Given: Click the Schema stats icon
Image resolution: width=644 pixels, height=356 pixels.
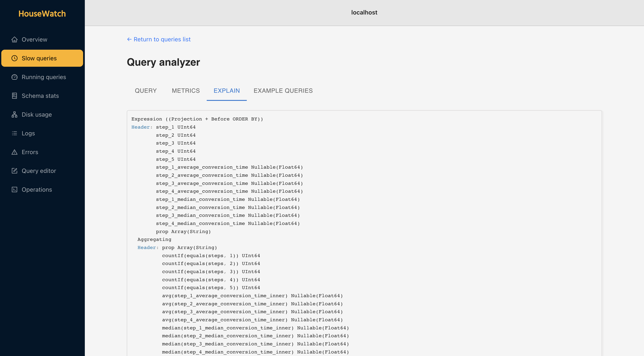Looking at the screenshot, I should click(14, 96).
